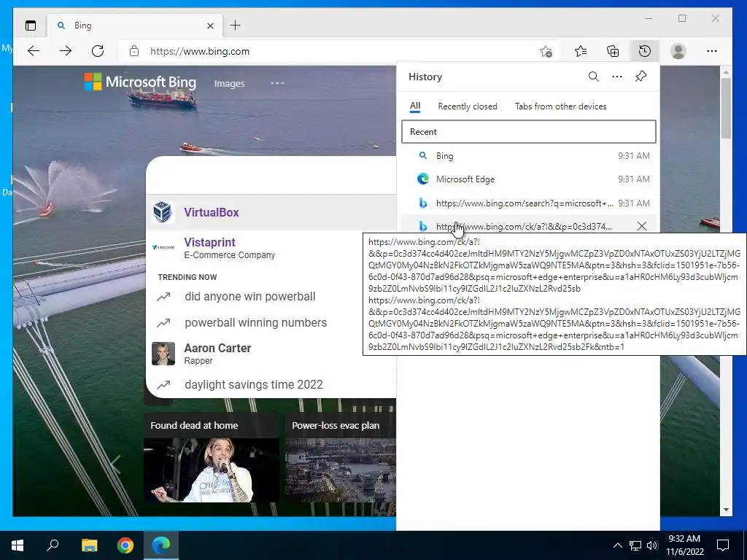
Task: Refresh the current page
Action: (98, 51)
